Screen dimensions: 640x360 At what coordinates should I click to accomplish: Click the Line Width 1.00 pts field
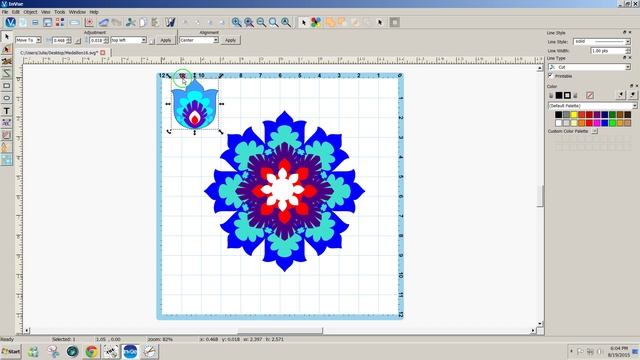pyautogui.click(x=608, y=51)
